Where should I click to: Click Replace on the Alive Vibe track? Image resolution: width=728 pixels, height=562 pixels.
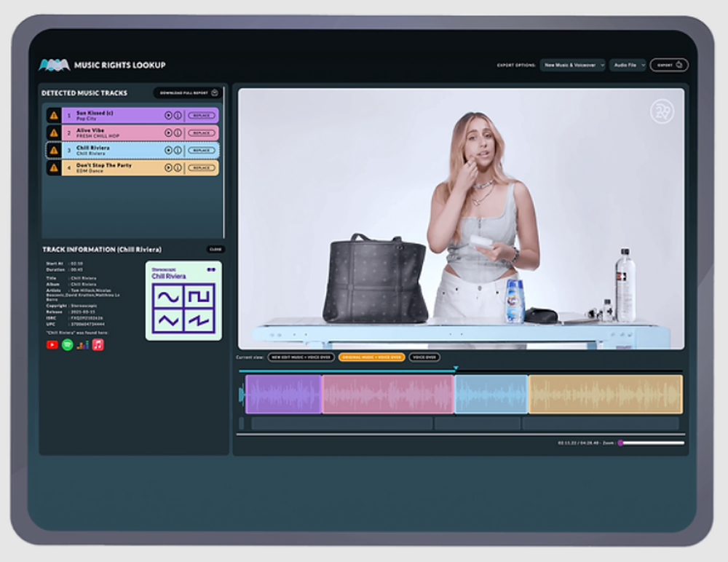pos(203,134)
